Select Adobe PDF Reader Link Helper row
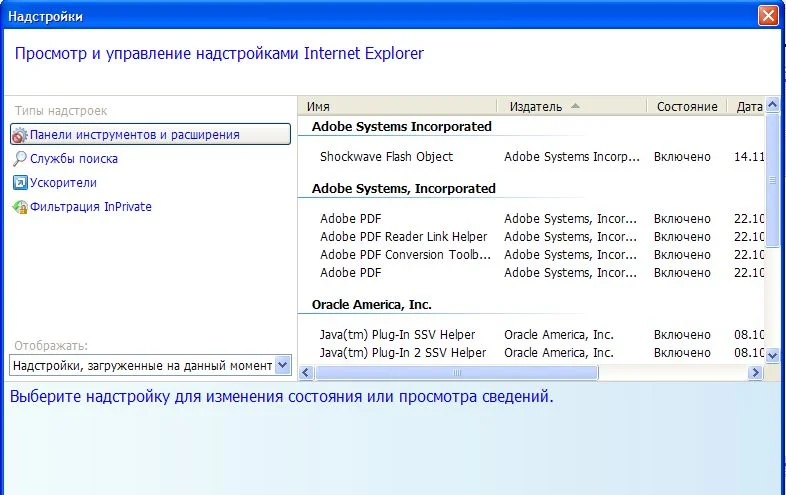The height and width of the screenshot is (495, 786). coord(403,237)
